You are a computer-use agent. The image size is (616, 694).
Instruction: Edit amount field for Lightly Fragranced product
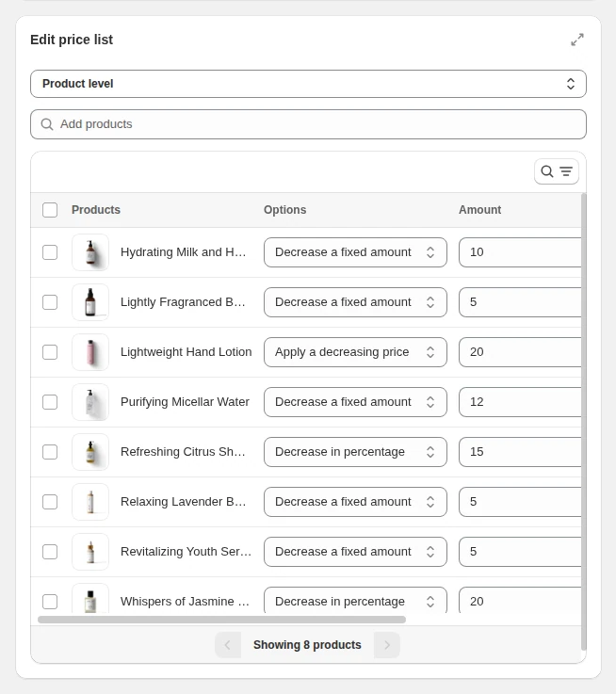tap(520, 302)
